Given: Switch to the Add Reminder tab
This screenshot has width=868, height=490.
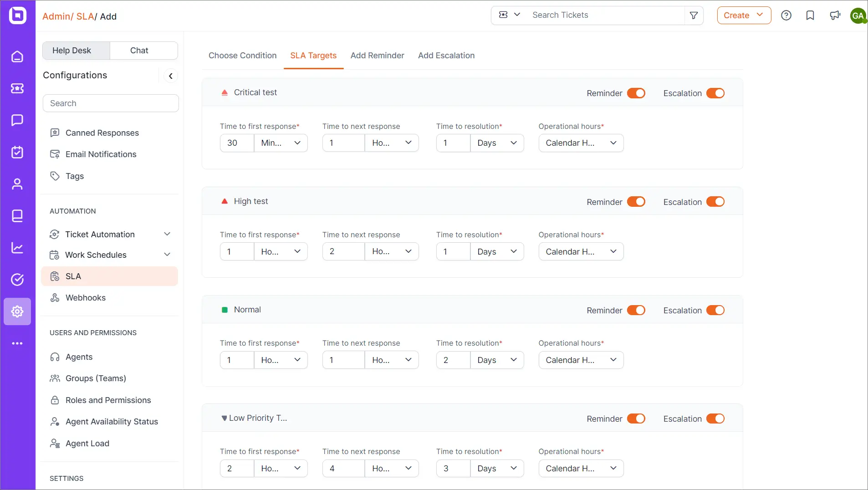Looking at the screenshot, I should point(377,56).
